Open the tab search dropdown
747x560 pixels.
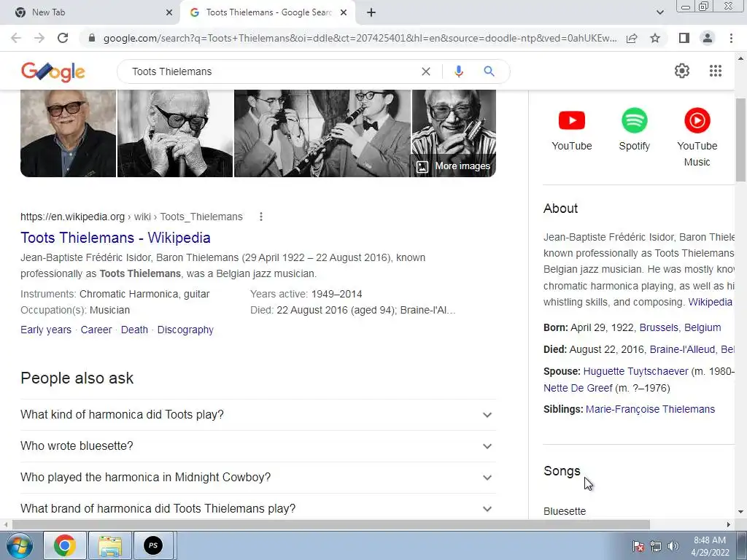point(659,12)
